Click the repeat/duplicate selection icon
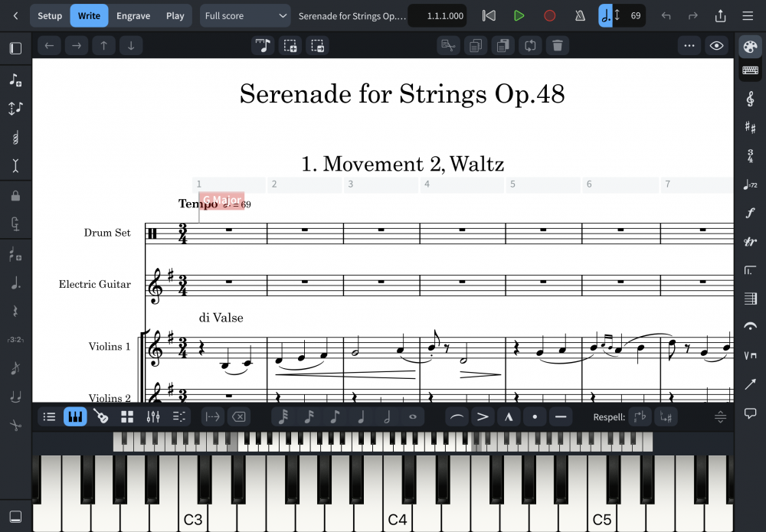 pos(530,46)
